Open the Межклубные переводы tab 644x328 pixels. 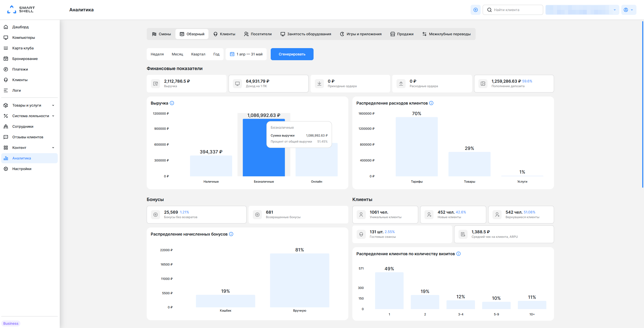coord(446,34)
